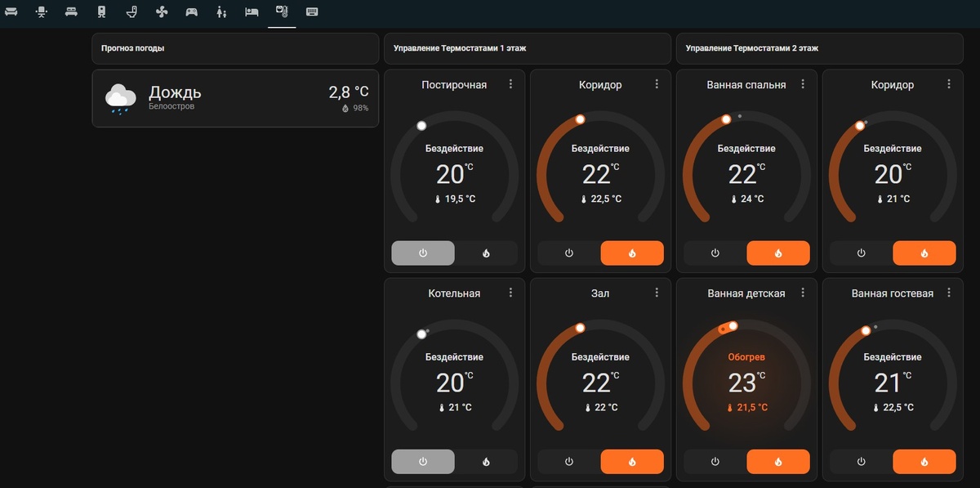Screen dimensions: 980x488
Task: Toggle heat flame on Ванная гостевая
Action: pyautogui.click(x=924, y=462)
